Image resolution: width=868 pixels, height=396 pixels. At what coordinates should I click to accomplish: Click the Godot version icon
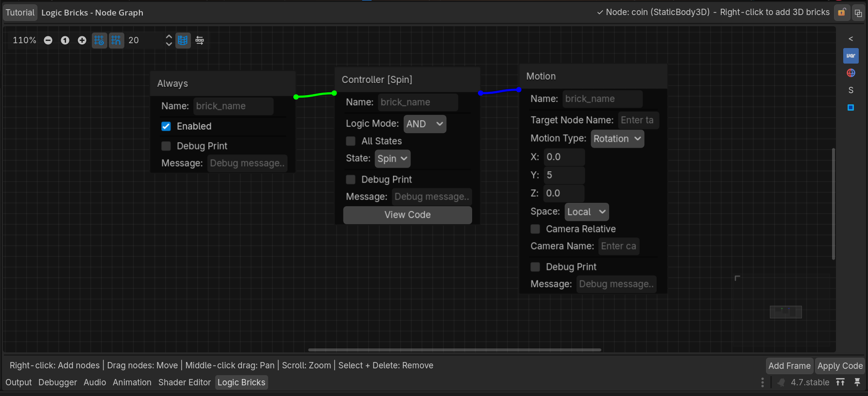781,382
